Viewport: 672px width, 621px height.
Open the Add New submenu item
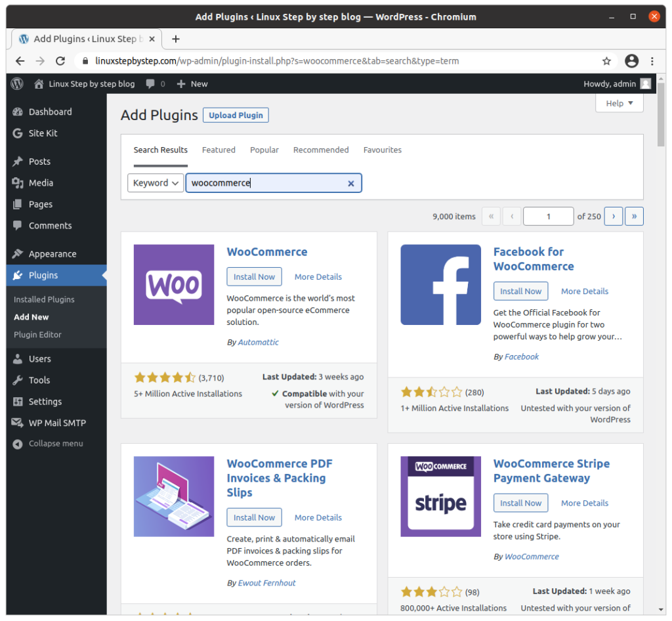[31, 317]
